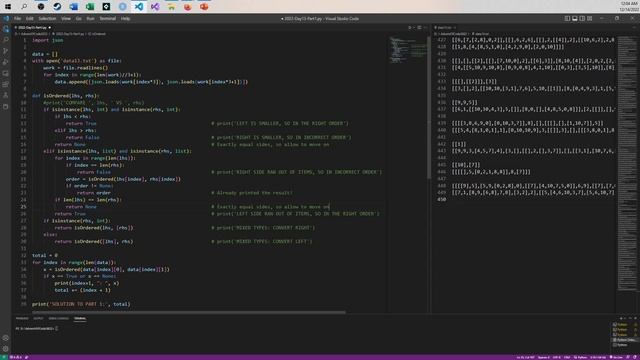Click the errors and warnings status indicator
The height and width of the screenshot is (360, 640).
(16, 357)
